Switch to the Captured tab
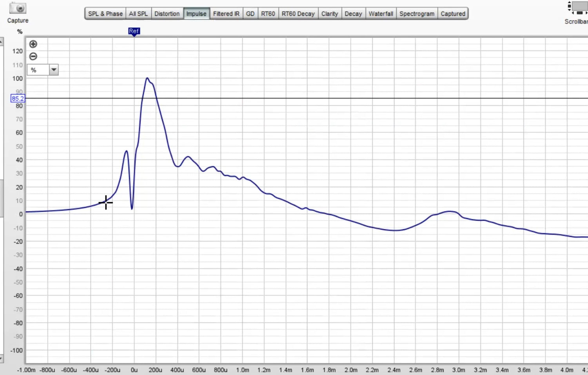588x375 pixels. [453, 14]
